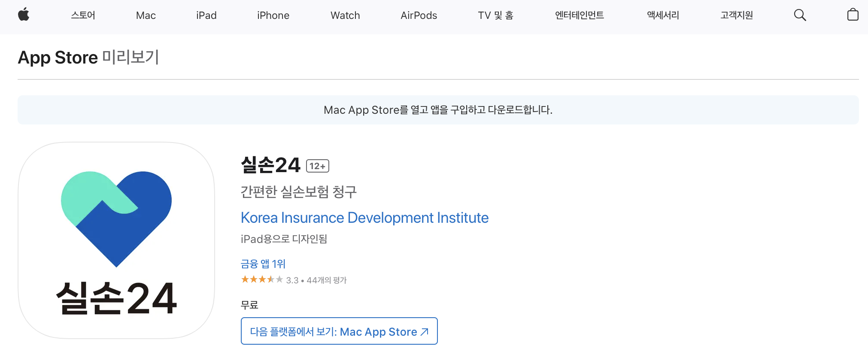Select AirPods in the navigation bar
The width and height of the screenshot is (868, 358).
[x=419, y=15]
